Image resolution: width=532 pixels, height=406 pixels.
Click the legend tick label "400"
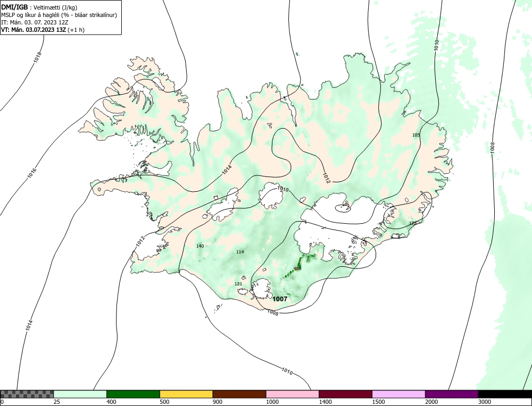[111, 402]
